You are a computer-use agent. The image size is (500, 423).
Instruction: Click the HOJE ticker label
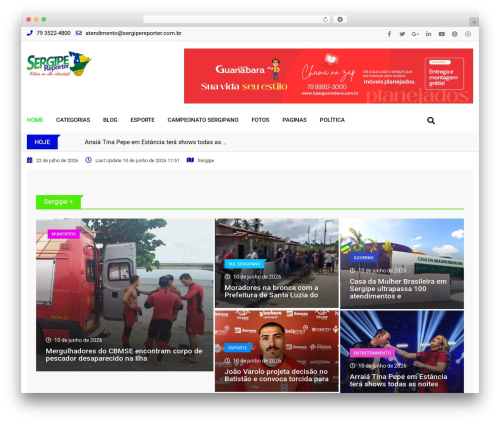pos(43,142)
